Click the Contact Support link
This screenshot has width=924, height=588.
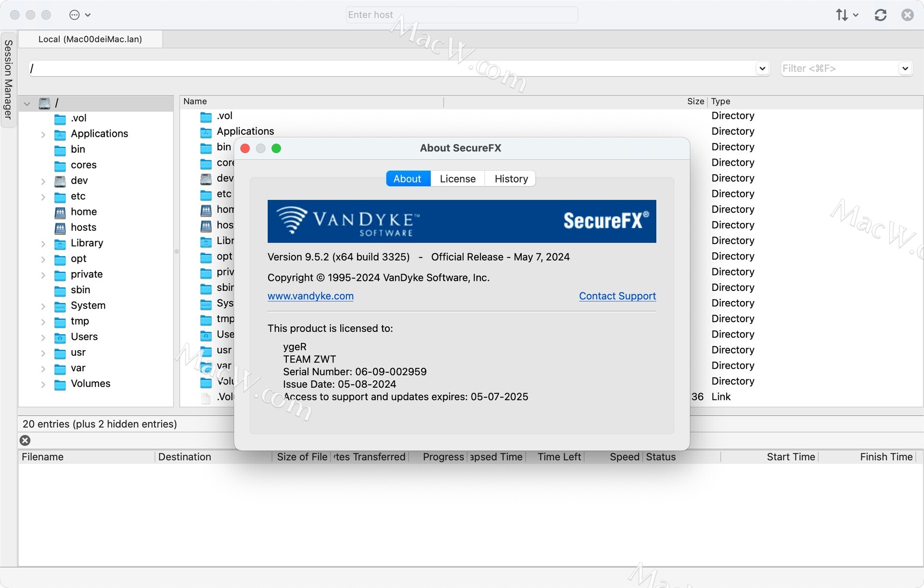pos(617,296)
